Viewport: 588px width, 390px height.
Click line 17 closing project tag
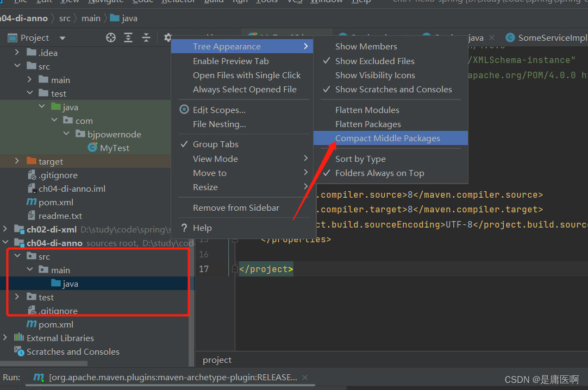click(266, 269)
